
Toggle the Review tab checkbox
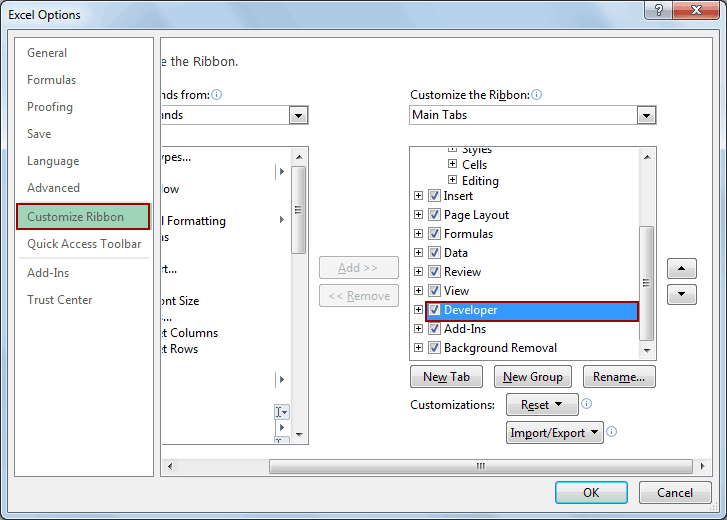pyautogui.click(x=434, y=272)
